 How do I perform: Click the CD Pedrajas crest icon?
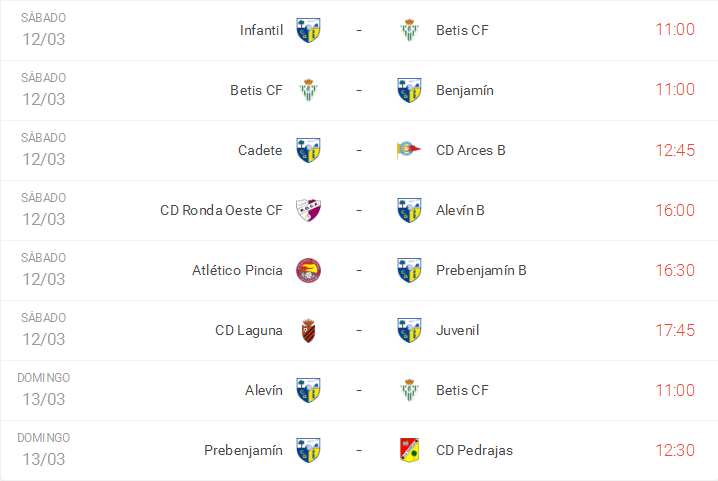click(x=408, y=450)
